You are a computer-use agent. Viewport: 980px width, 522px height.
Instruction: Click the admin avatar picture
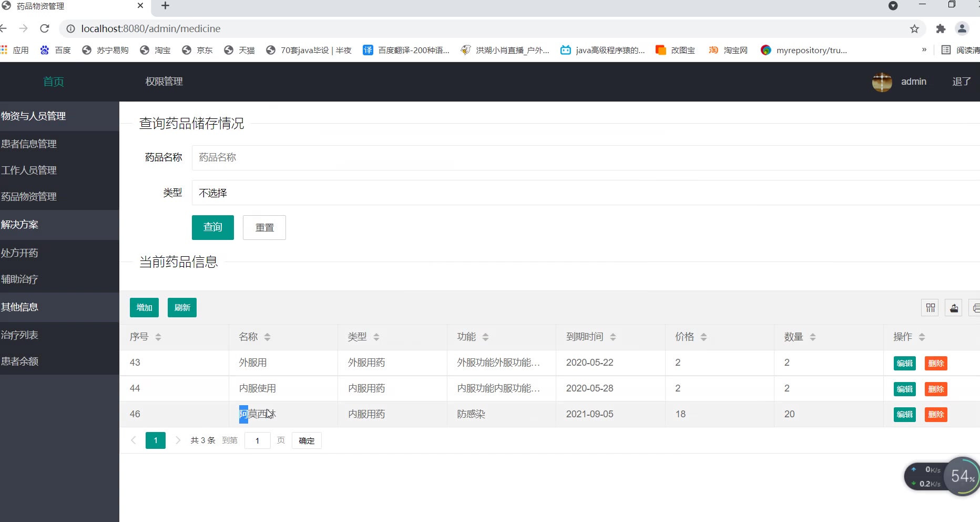point(882,82)
